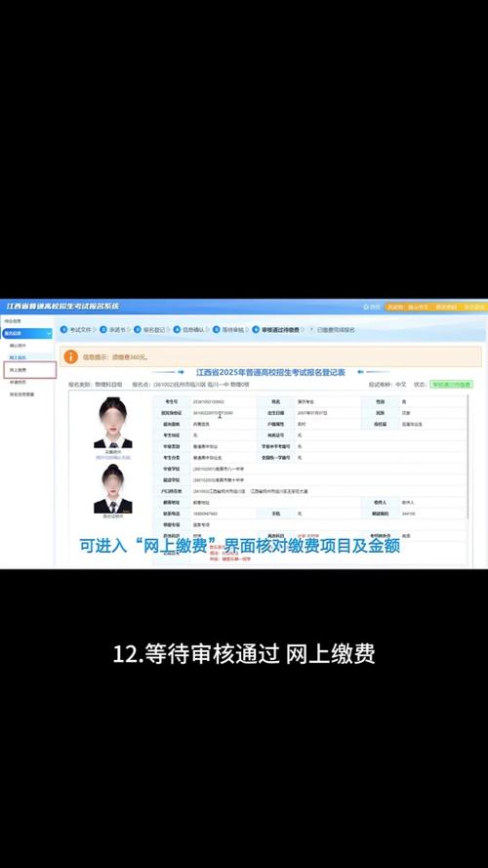
Task: Click the lower candidate photo thumbnail
Action: click(x=113, y=489)
